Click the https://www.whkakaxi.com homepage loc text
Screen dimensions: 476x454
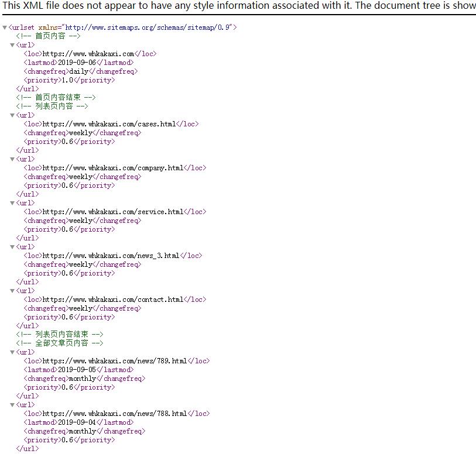88,54
